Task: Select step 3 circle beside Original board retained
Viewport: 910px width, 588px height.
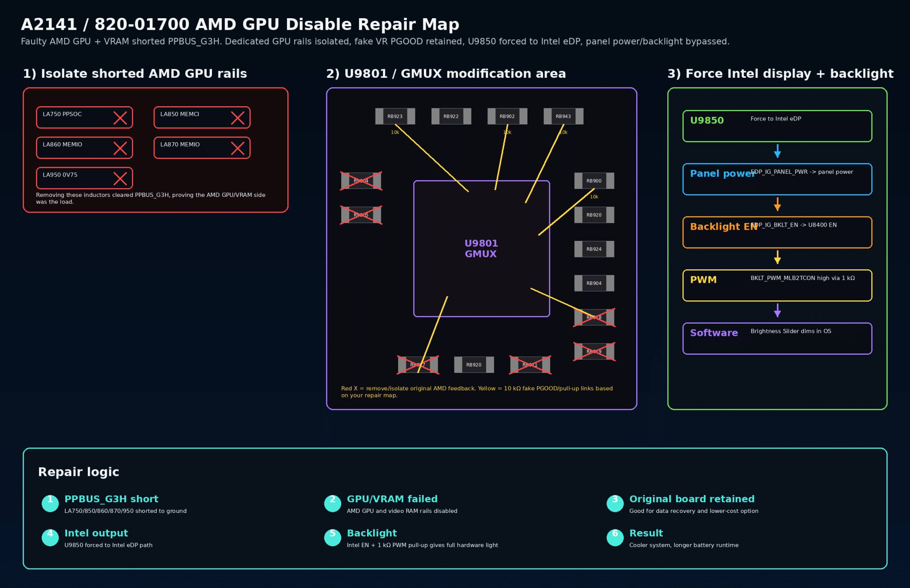Action: (615, 503)
